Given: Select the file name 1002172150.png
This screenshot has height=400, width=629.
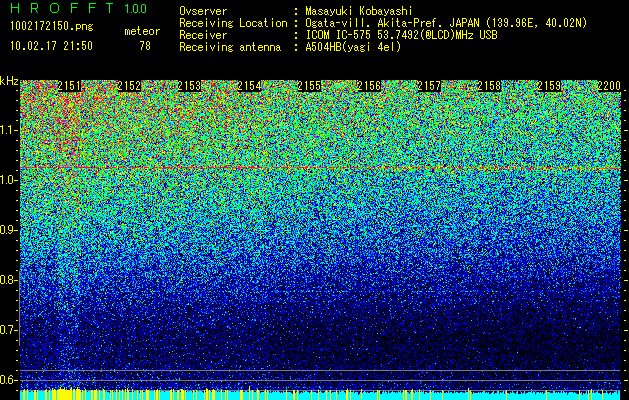Looking at the screenshot, I should (x=52, y=27).
